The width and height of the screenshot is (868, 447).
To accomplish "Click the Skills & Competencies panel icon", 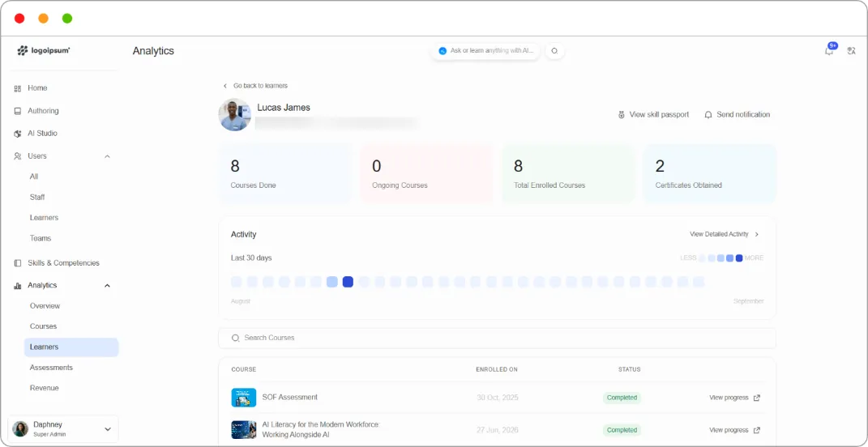I will [x=18, y=263].
